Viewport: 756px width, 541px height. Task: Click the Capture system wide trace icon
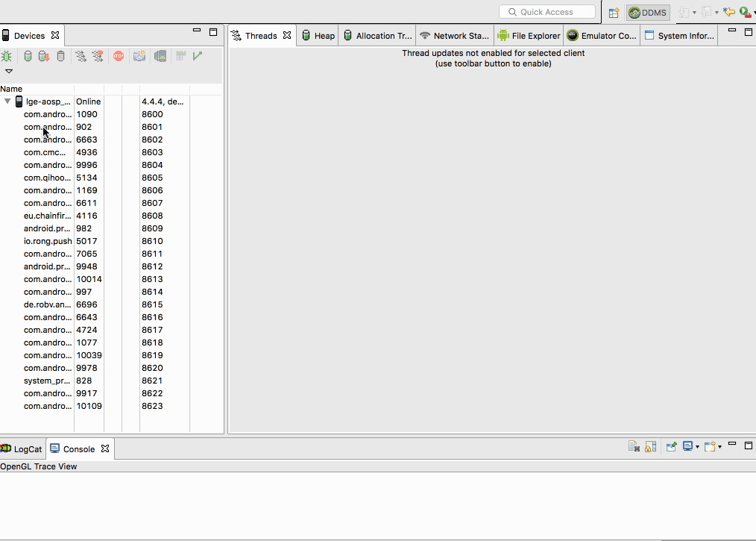pyautogui.click(x=181, y=56)
